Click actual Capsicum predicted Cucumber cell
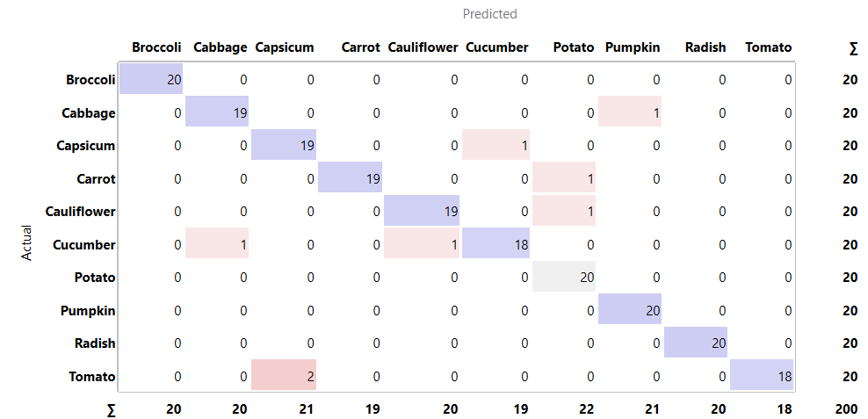868x419 pixels. tap(494, 146)
